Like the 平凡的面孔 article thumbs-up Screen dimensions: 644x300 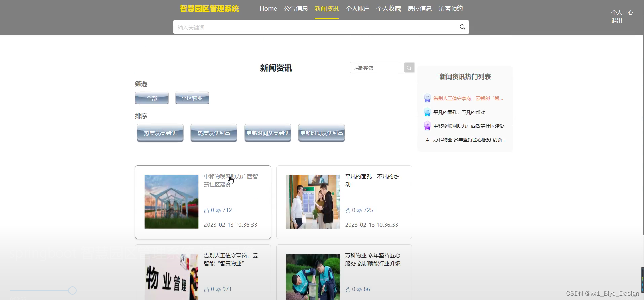(348, 211)
